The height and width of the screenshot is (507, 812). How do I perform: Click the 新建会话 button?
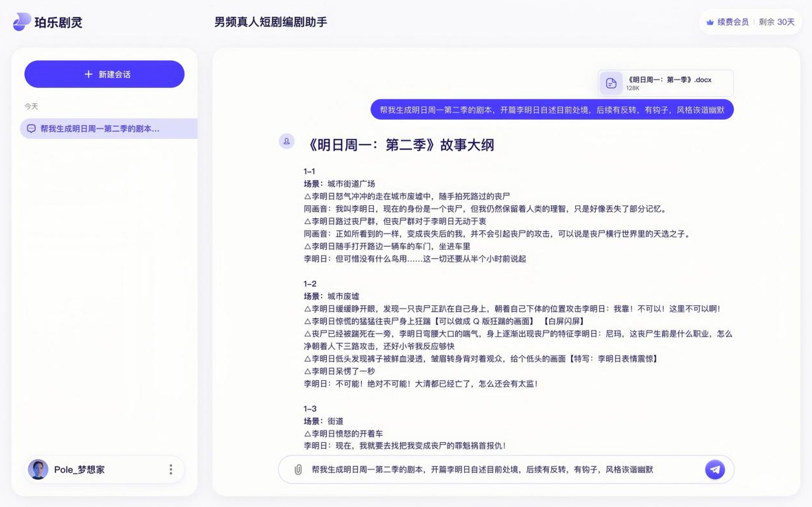(x=104, y=74)
